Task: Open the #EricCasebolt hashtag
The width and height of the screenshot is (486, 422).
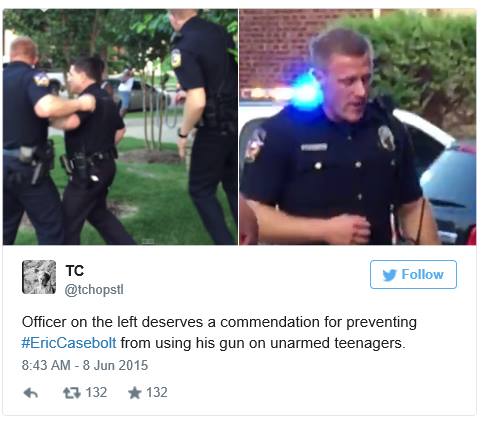Action: [69, 343]
